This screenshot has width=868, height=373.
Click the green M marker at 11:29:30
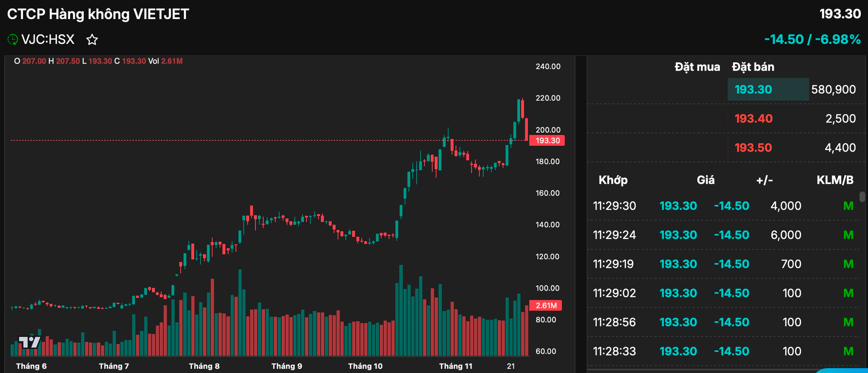pyautogui.click(x=848, y=206)
